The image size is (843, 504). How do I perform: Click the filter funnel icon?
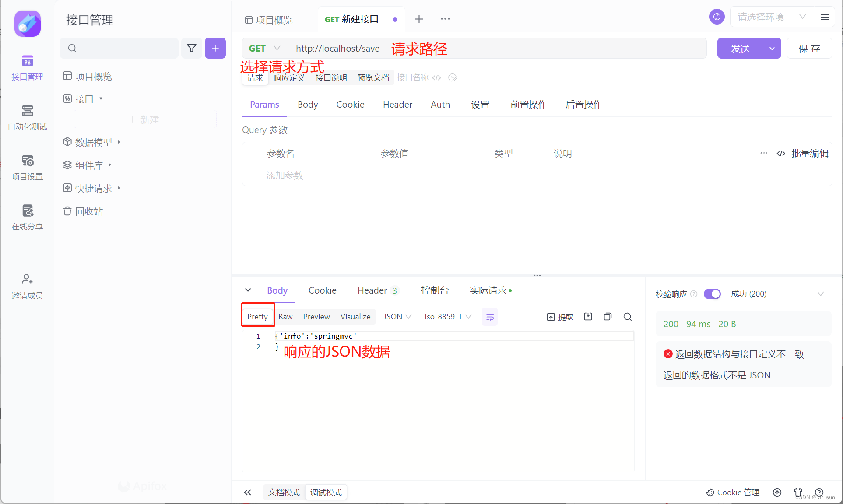coord(192,48)
